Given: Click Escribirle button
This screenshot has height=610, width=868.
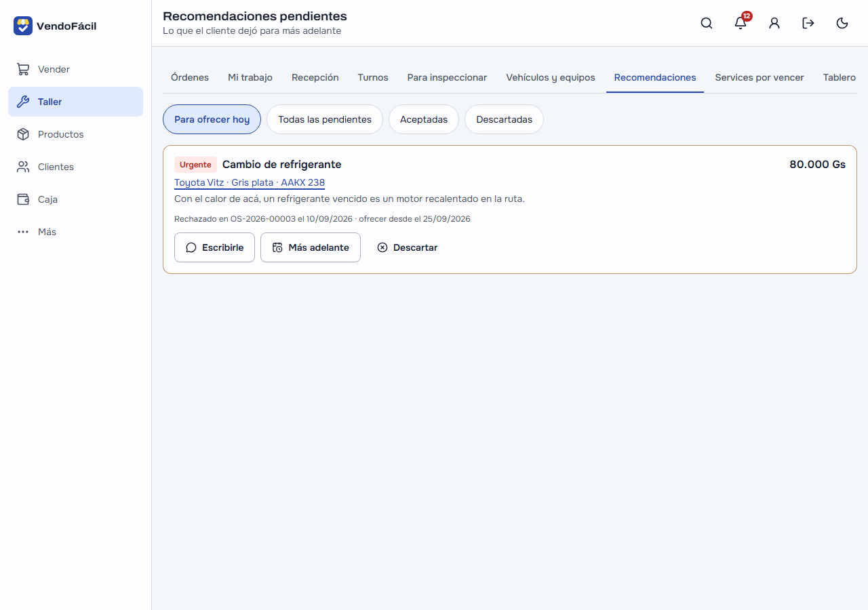Looking at the screenshot, I should pos(214,247).
